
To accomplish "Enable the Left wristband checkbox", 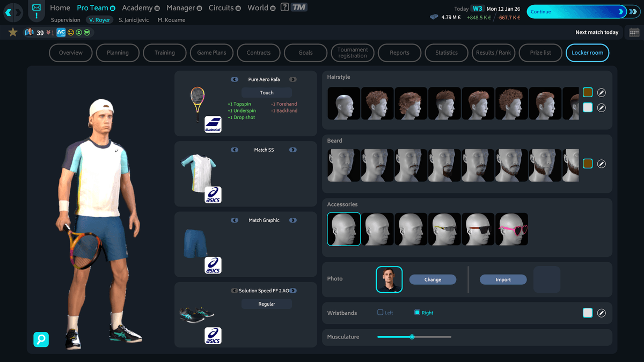I will coord(380,313).
